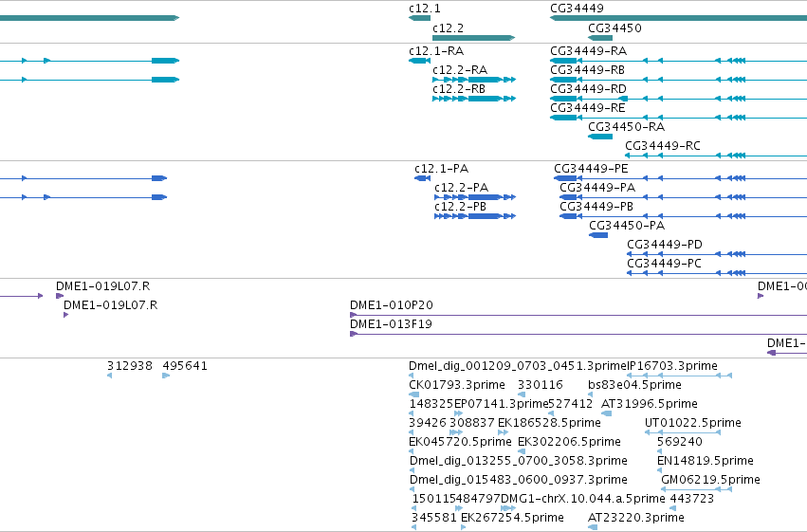
Task: Click the EP07141.3prime EST label
Action: [x=502, y=404]
